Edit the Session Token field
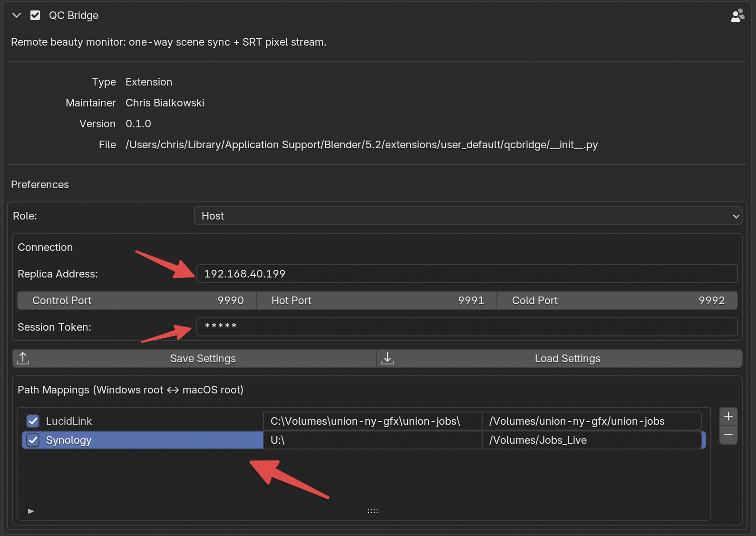This screenshot has height=536, width=756. (467, 327)
